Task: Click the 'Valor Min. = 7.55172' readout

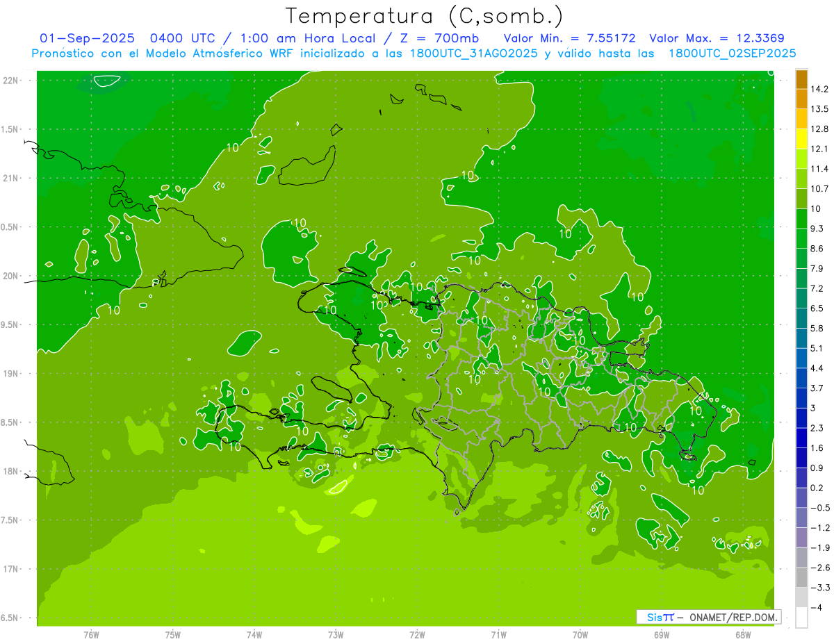Action: point(569,38)
